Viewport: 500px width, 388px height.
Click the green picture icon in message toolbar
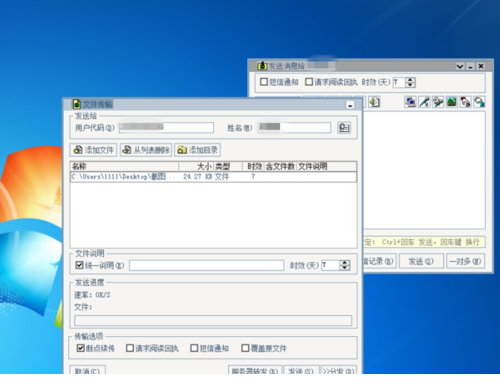click(452, 102)
